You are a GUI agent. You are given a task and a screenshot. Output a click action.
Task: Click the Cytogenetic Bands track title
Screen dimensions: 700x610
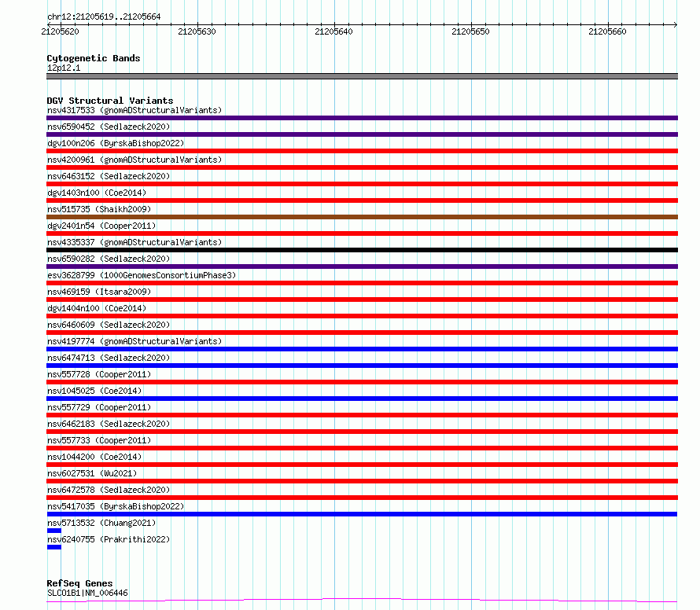click(94, 58)
